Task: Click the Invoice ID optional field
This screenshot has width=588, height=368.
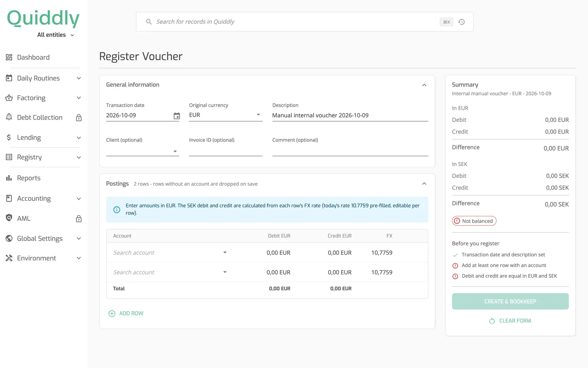Action: 225,150
